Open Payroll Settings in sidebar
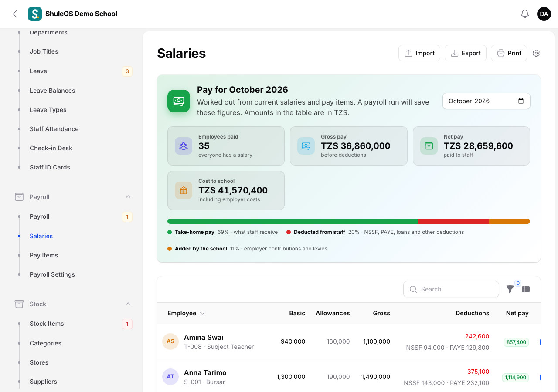 coord(52,274)
